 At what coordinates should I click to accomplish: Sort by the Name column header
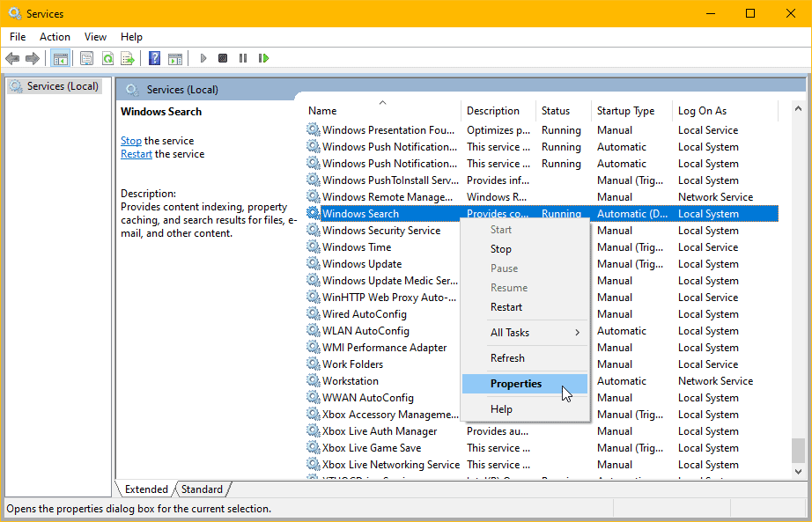[x=383, y=111]
